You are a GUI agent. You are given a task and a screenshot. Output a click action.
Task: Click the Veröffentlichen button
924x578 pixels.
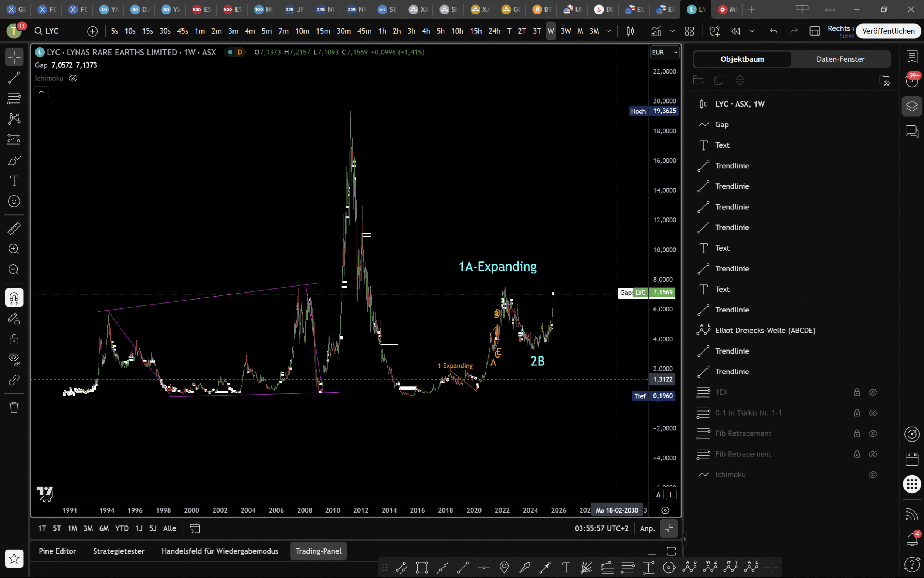point(888,31)
